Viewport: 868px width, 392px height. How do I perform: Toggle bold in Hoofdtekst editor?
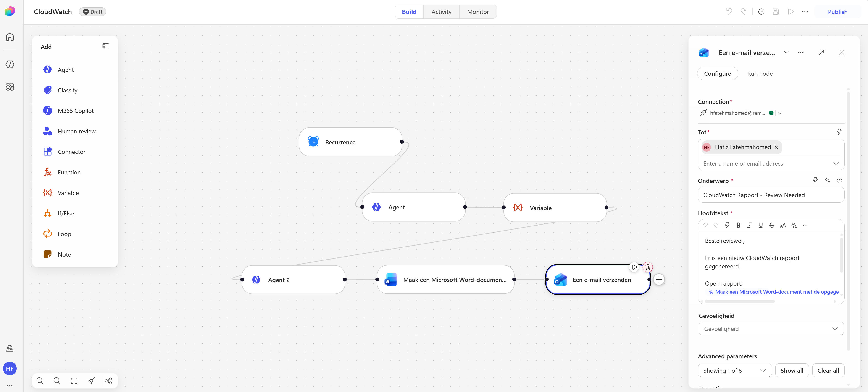coord(738,225)
